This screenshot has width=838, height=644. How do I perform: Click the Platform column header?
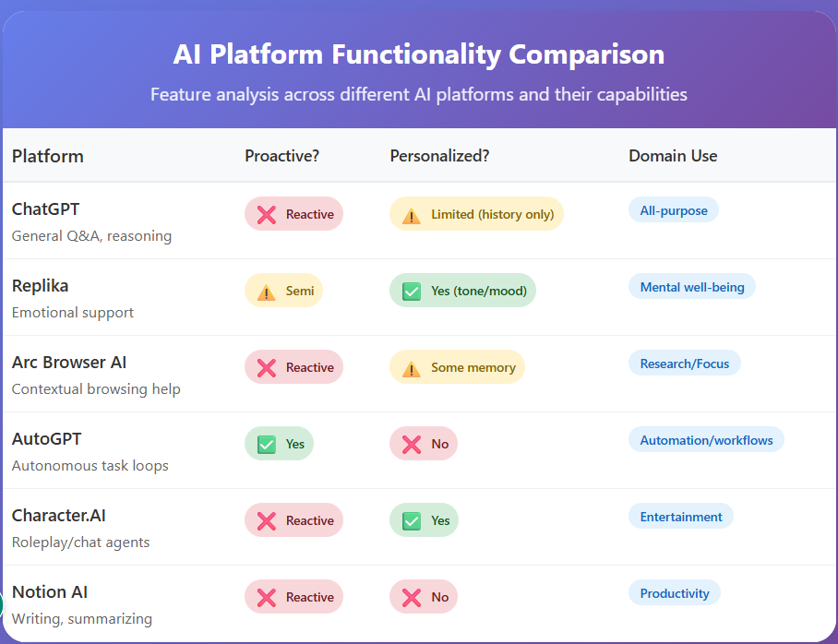click(x=48, y=156)
